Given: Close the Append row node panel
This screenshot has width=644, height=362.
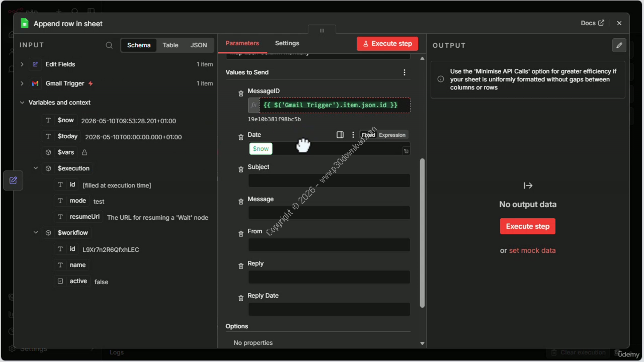Looking at the screenshot, I should click(619, 23).
